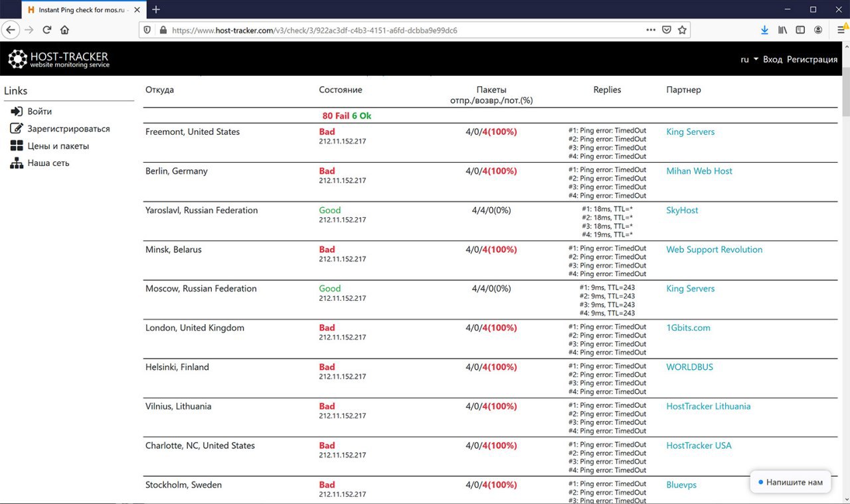Click the grid icon beside Цены и пакеты

coord(17,146)
